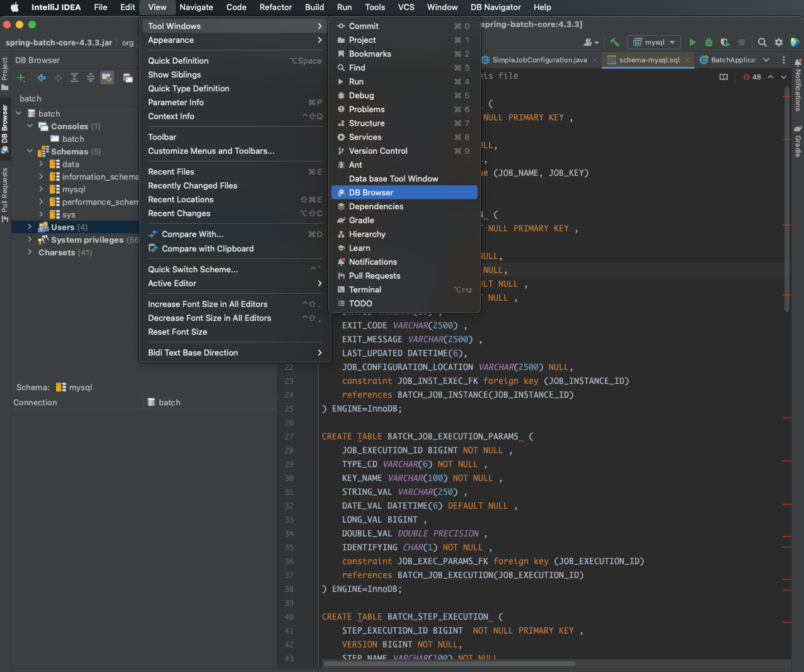Click Quick Definition in View menu
The width and height of the screenshot is (804, 672).
pyautogui.click(x=234, y=61)
